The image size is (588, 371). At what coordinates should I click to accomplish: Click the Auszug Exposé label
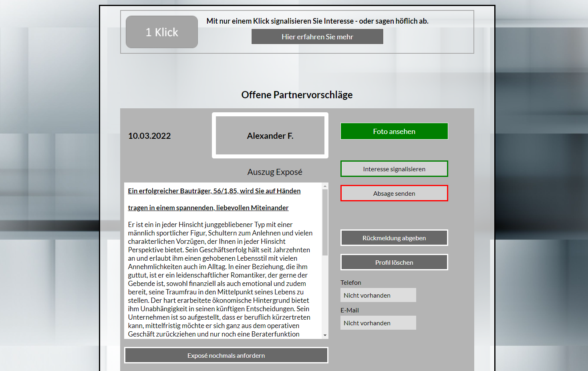point(274,172)
